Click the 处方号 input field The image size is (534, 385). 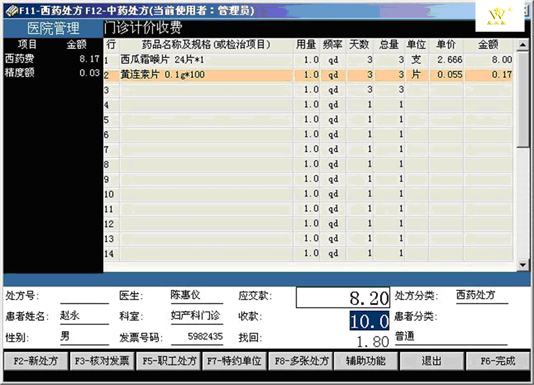click(84, 296)
